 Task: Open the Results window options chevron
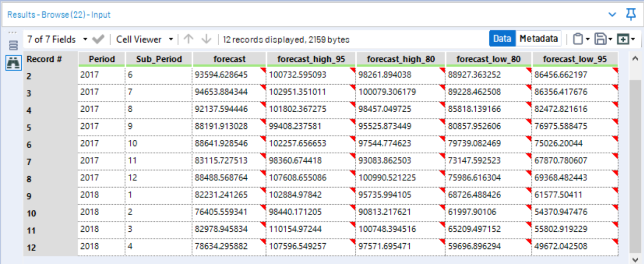click(613, 15)
